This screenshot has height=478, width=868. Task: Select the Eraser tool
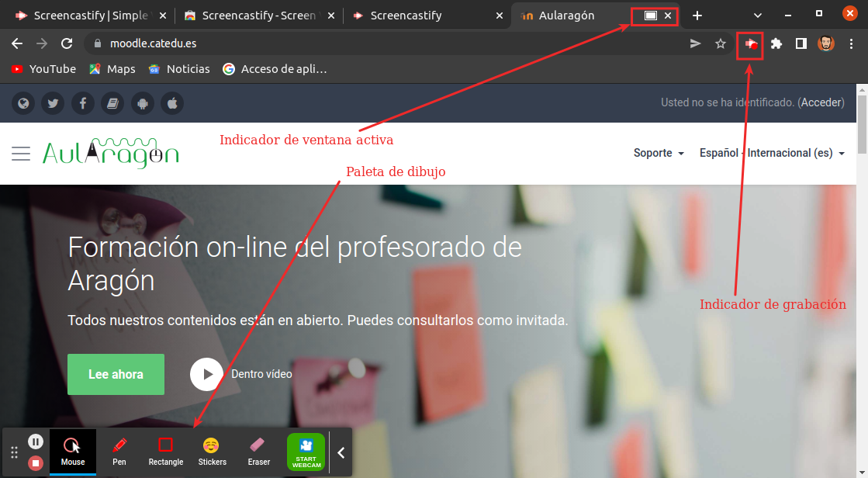pyautogui.click(x=258, y=452)
